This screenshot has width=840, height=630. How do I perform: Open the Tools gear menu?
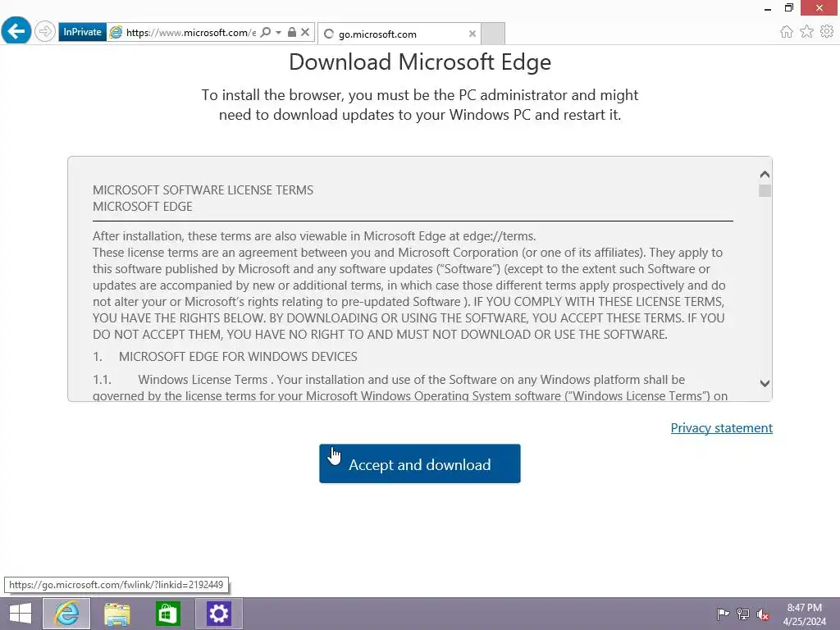click(827, 32)
